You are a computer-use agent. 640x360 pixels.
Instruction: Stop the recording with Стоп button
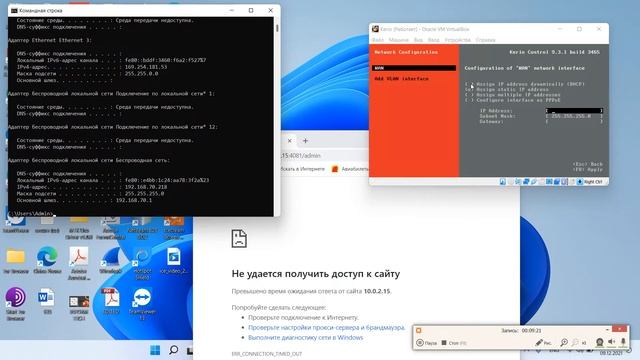(x=453, y=343)
